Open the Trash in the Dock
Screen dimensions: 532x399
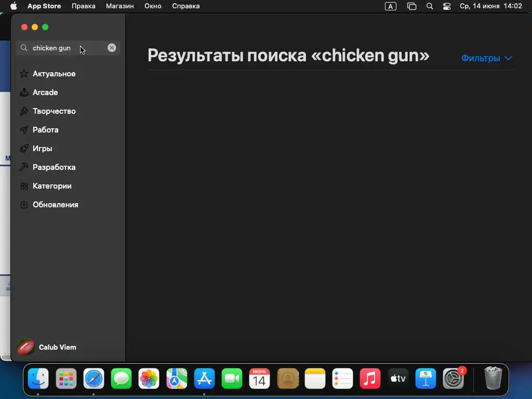493,378
